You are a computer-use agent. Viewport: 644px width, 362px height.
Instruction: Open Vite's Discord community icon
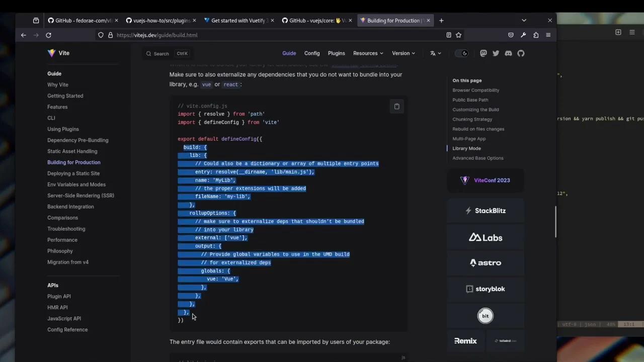pyautogui.click(x=508, y=53)
